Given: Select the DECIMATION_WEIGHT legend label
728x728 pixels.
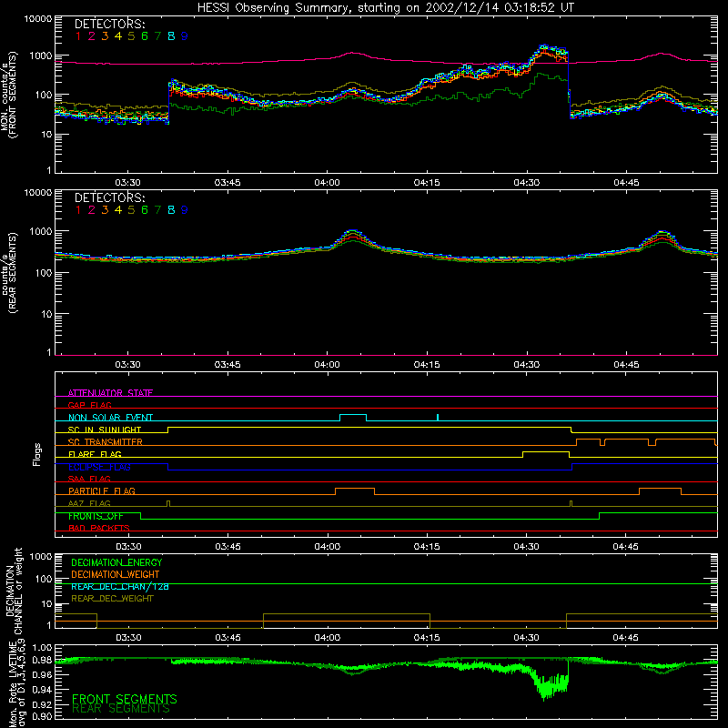Looking at the screenshot, I should pyautogui.click(x=116, y=574).
